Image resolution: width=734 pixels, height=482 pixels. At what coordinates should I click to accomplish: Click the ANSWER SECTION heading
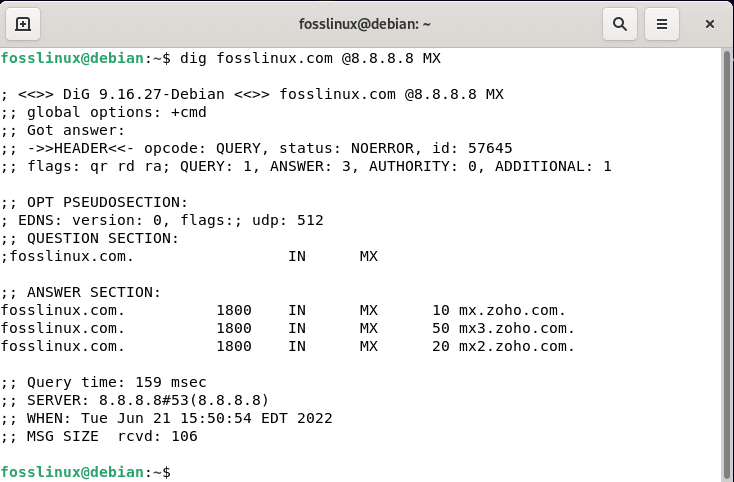click(x=81, y=292)
